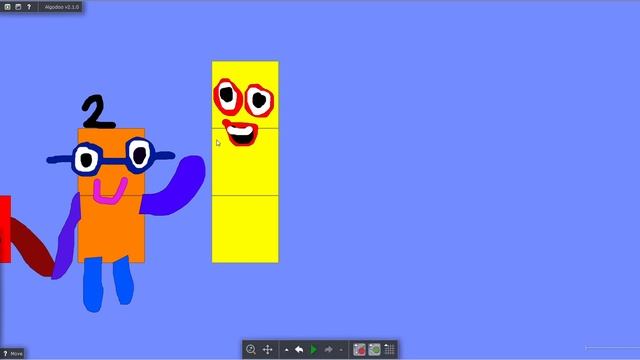
Task: Toggle air friction with the green icon
Action: [374, 349]
